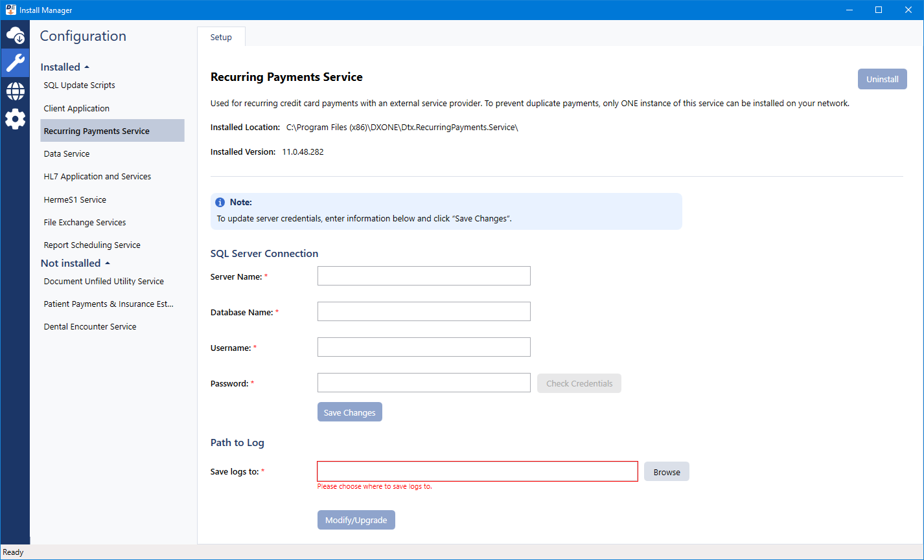This screenshot has width=924, height=560.
Task: Click the Modify/Upgrade button
Action: click(356, 520)
